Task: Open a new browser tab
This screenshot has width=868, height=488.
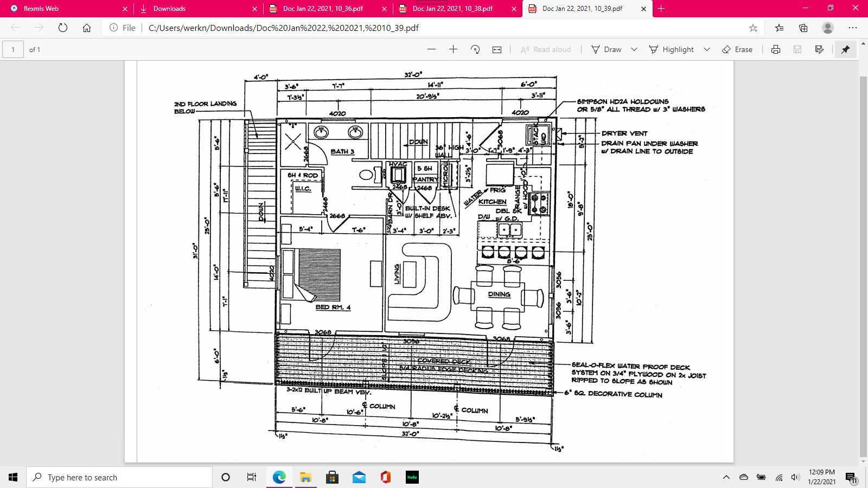Action: pyautogui.click(x=661, y=9)
